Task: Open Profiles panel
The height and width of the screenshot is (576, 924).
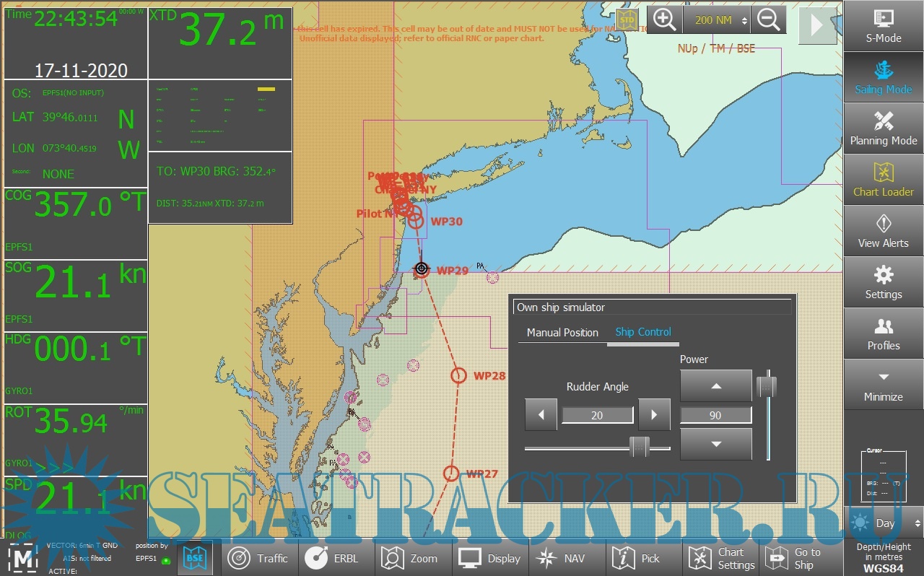Action: [884, 333]
